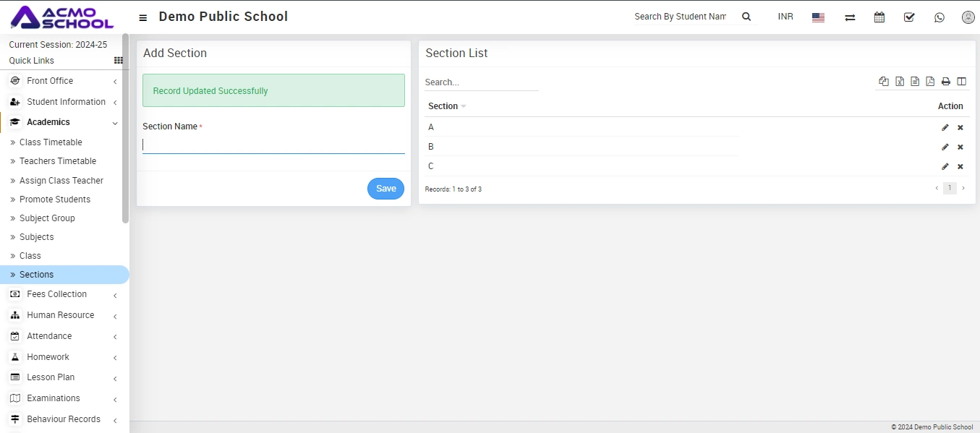Click the Save button

point(385,189)
